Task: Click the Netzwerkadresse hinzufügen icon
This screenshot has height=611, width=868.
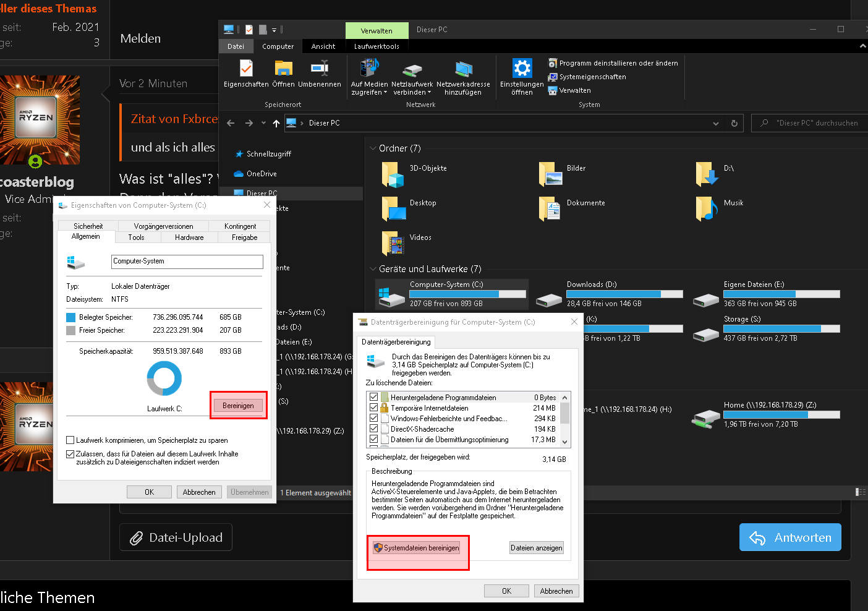Action: [x=463, y=69]
